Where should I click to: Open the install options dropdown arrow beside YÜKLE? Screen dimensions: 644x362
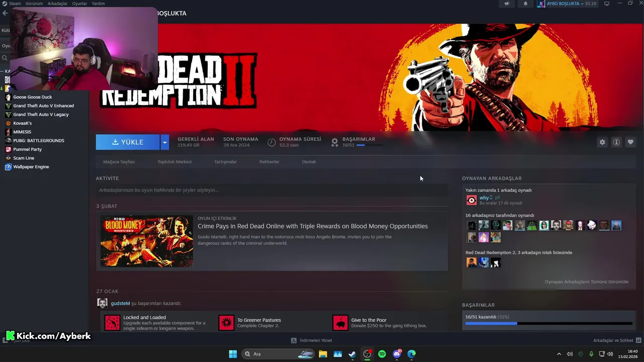(165, 142)
